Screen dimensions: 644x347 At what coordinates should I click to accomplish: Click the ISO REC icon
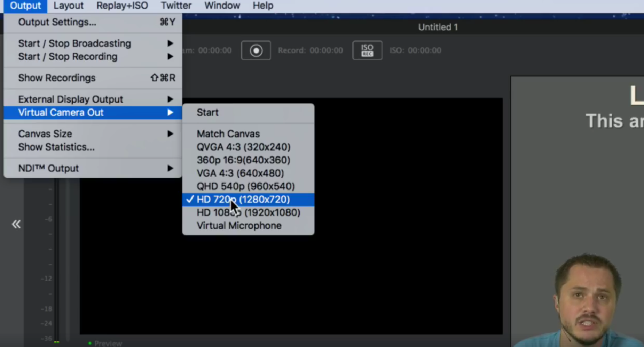[367, 50]
